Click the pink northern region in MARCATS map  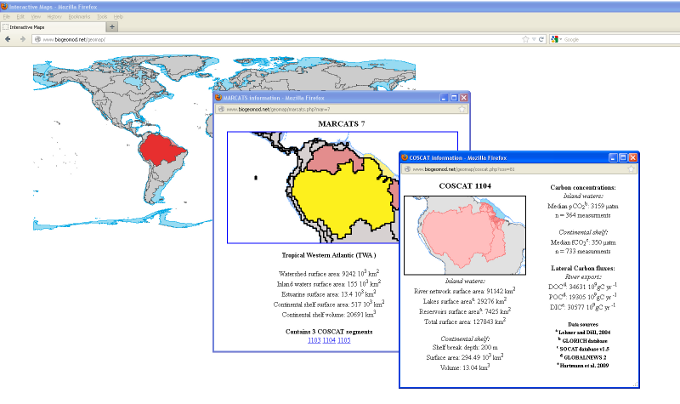(334, 158)
